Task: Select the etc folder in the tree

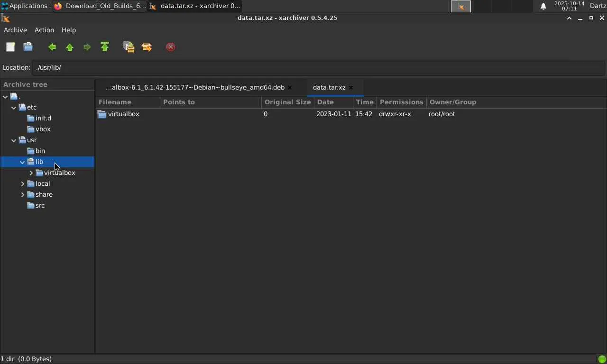Action: pos(32,108)
